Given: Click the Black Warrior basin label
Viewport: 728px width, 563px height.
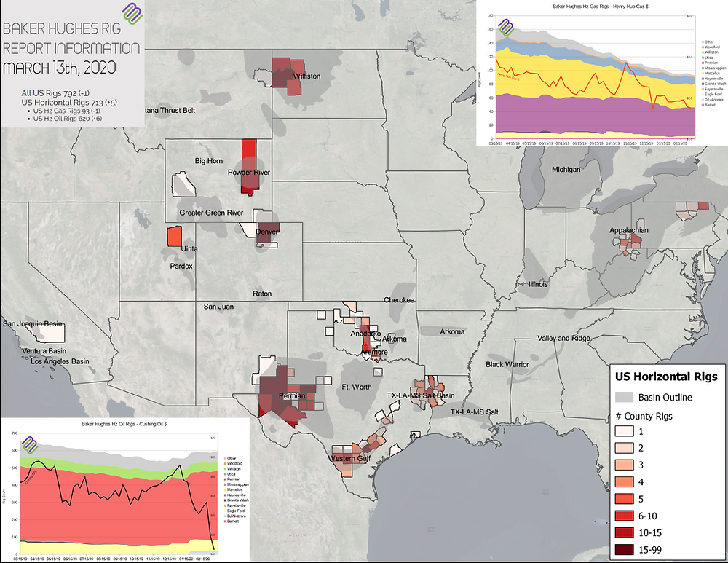Looking at the screenshot, I should pos(507,364).
